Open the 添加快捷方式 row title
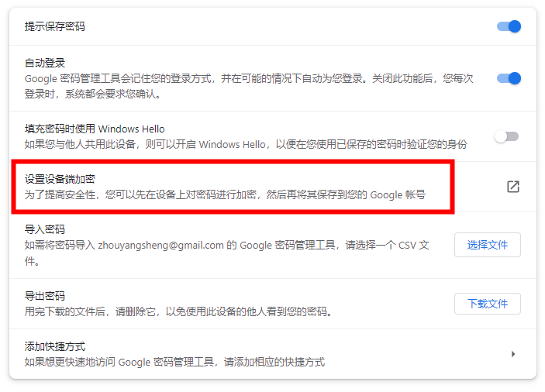545x392 pixels. click(55, 346)
